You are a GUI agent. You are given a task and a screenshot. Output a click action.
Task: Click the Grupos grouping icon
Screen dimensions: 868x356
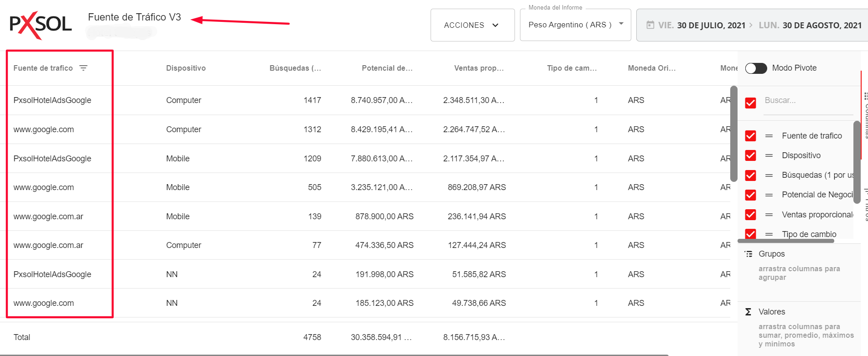tap(748, 254)
